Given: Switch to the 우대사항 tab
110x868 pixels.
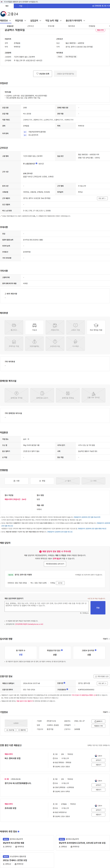Looking at the screenshot, I should (x=51, y=26).
